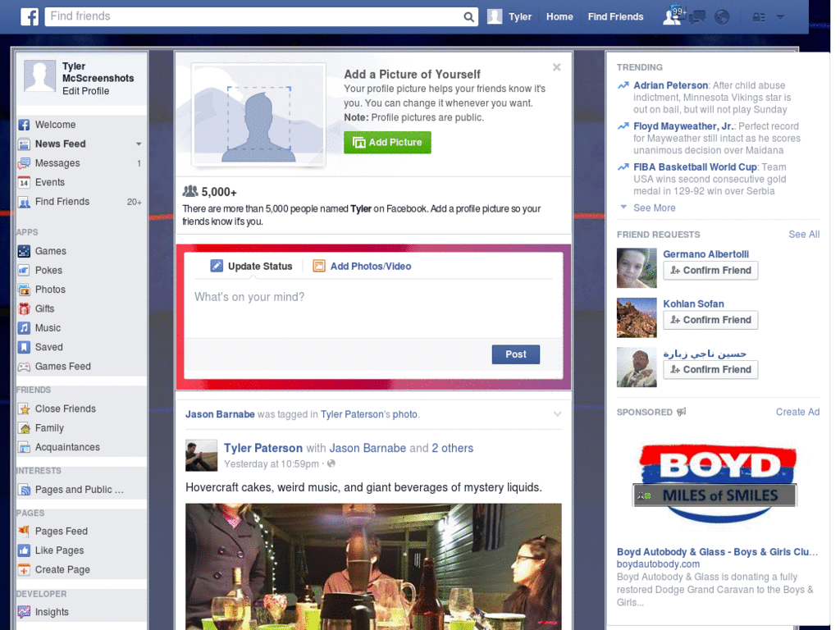Image resolution: width=840 pixels, height=630 pixels.
Task: Open the tagged party photo in the post
Action: (373, 567)
